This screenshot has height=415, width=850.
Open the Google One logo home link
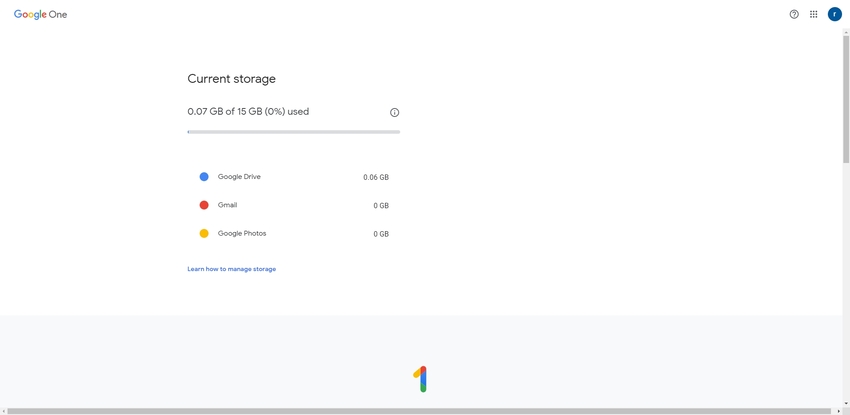pyautogui.click(x=41, y=15)
